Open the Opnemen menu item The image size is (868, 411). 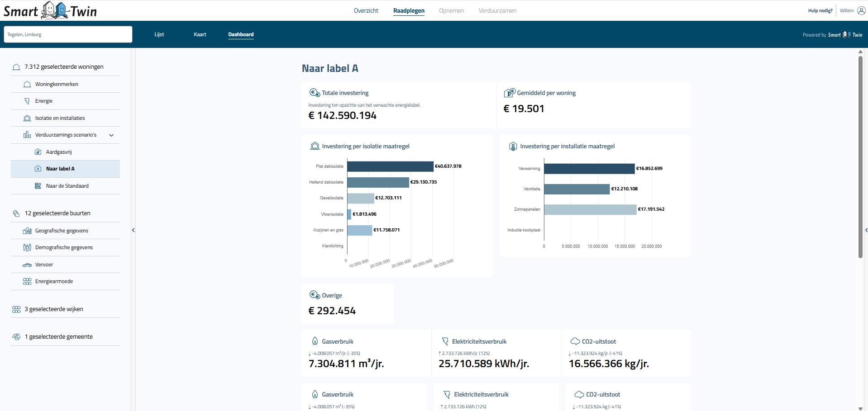click(451, 10)
